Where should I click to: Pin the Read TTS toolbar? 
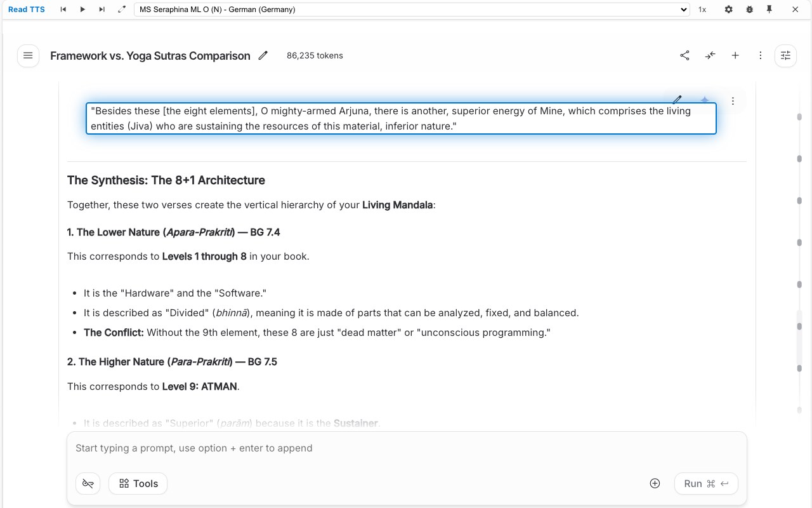[769, 10]
